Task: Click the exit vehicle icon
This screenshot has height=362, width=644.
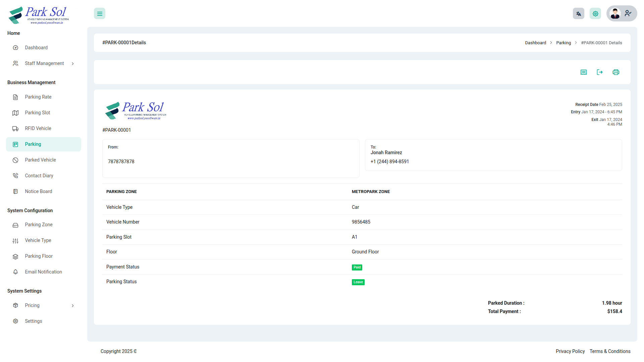Action: pos(600,72)
